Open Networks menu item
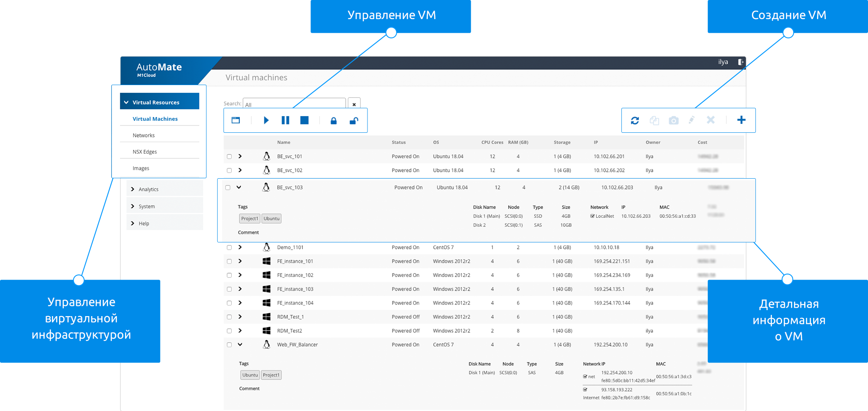 coord(144,135)
